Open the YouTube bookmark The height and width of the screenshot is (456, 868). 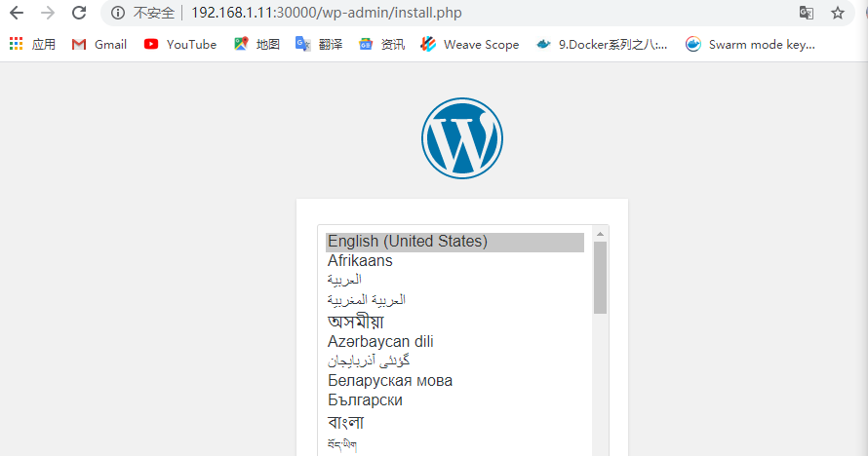(x=179, y=44)
